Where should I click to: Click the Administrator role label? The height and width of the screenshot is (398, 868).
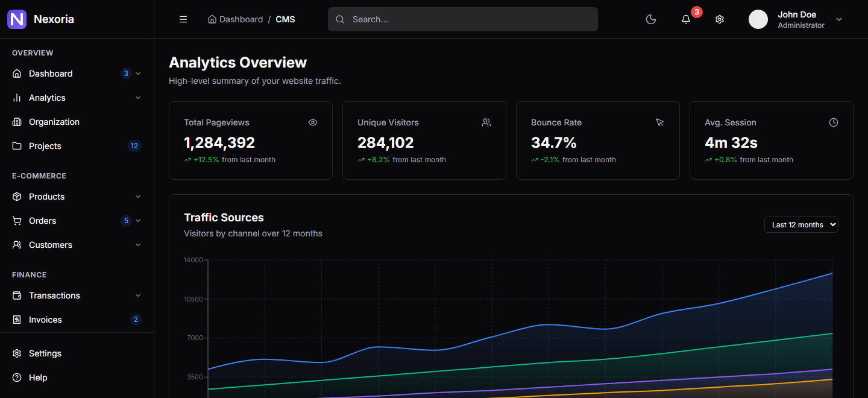point(801,25)
